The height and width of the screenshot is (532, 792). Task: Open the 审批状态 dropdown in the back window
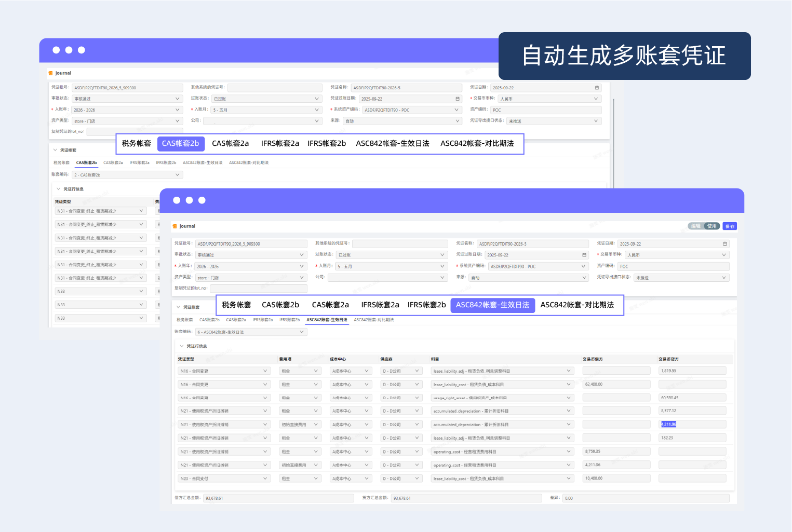[128, 99]
